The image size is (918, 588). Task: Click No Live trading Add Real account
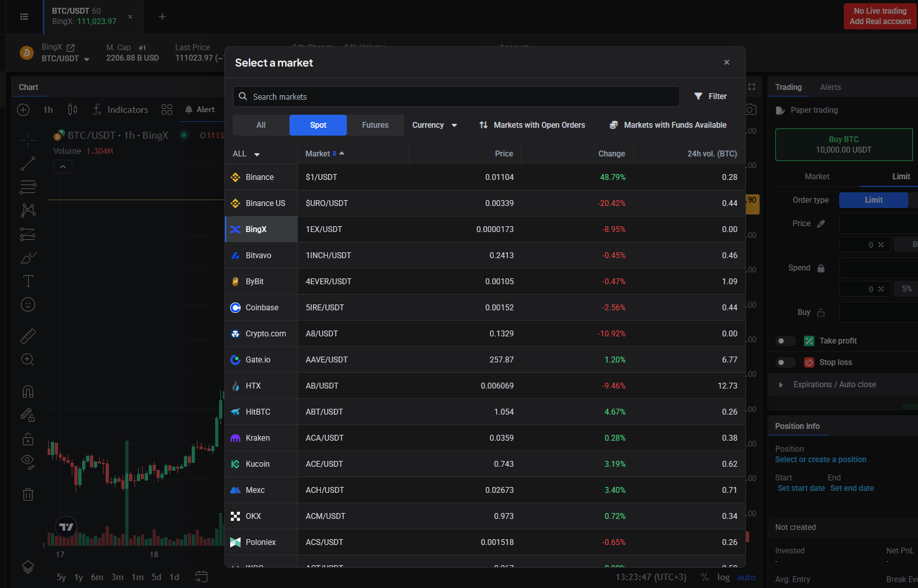(880, 16)
